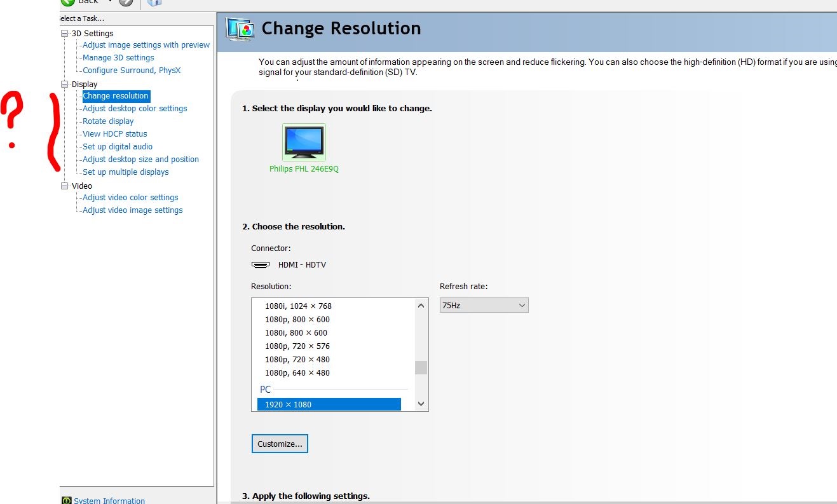Open Configure Surround, PhysX page

pyautogui.click(x=132, y=71)
